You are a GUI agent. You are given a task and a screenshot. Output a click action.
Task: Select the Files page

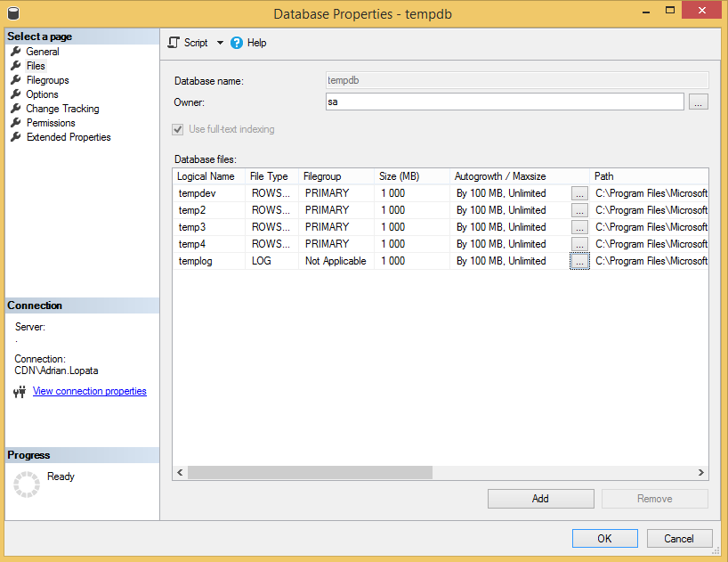36,66
